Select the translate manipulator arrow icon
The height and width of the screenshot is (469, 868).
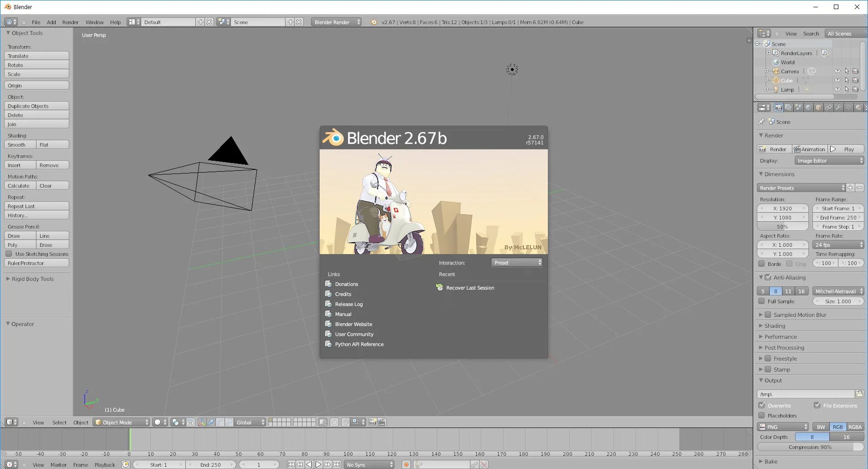pyautogui.click(x=211, y=423)
